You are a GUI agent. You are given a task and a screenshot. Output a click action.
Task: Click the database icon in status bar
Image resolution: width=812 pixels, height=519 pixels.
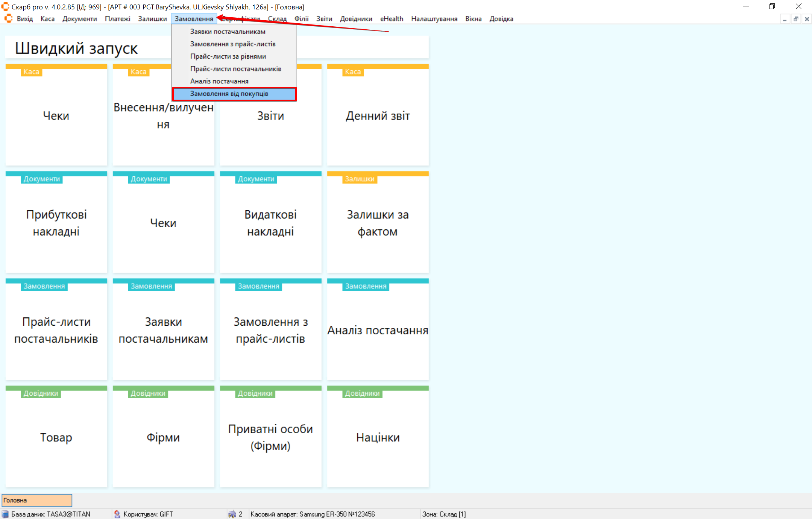5,514
